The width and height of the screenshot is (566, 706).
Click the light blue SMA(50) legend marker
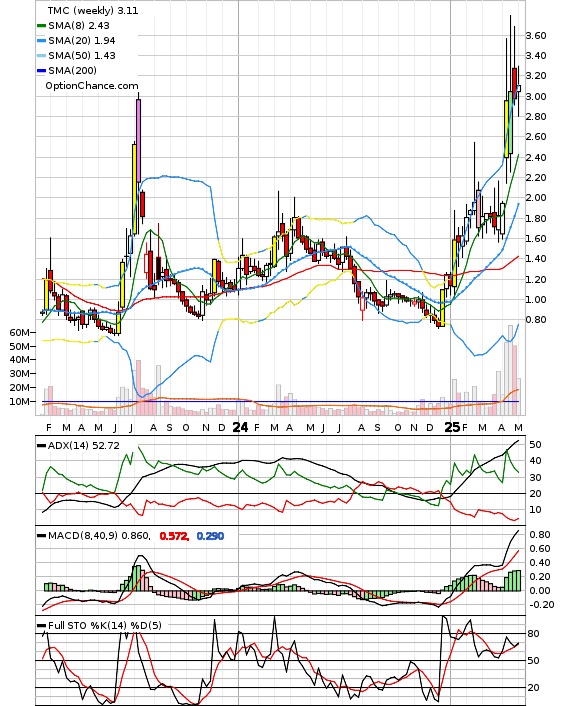coord(41,56)
